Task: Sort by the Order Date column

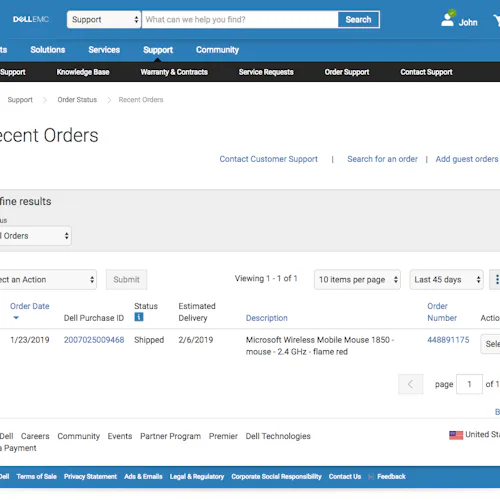Action: pos(30,306)
